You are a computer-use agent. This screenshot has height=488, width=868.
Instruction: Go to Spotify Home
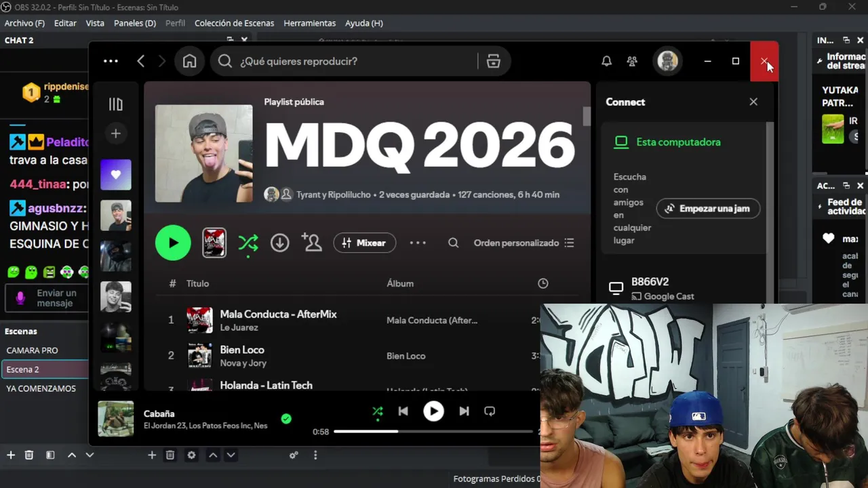(x=189, y=61)
